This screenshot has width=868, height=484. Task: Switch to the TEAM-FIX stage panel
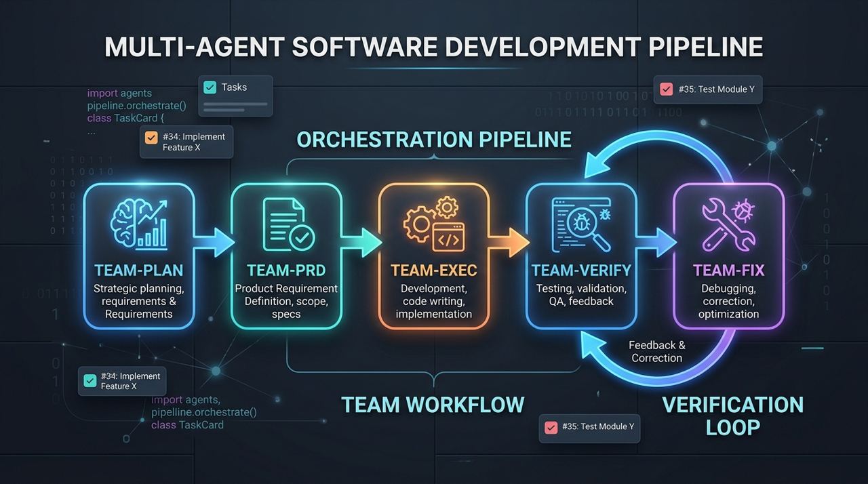pyautogui.click(x=729, y=256)
